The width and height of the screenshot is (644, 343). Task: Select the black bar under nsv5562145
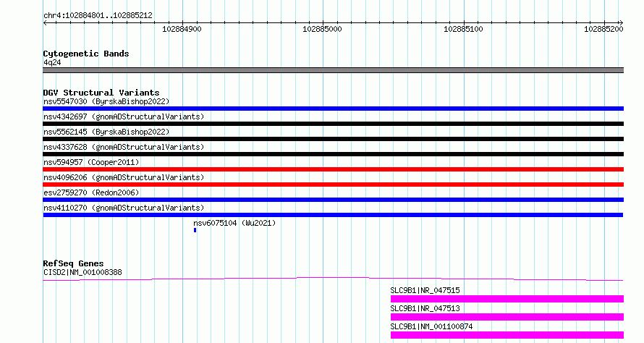tap(333, 139)
